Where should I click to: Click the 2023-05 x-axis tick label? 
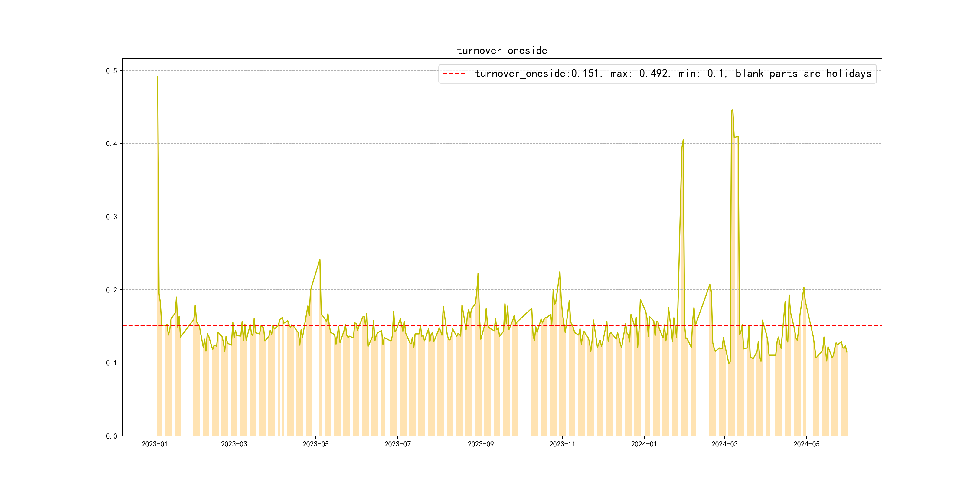tap(315, 444)
